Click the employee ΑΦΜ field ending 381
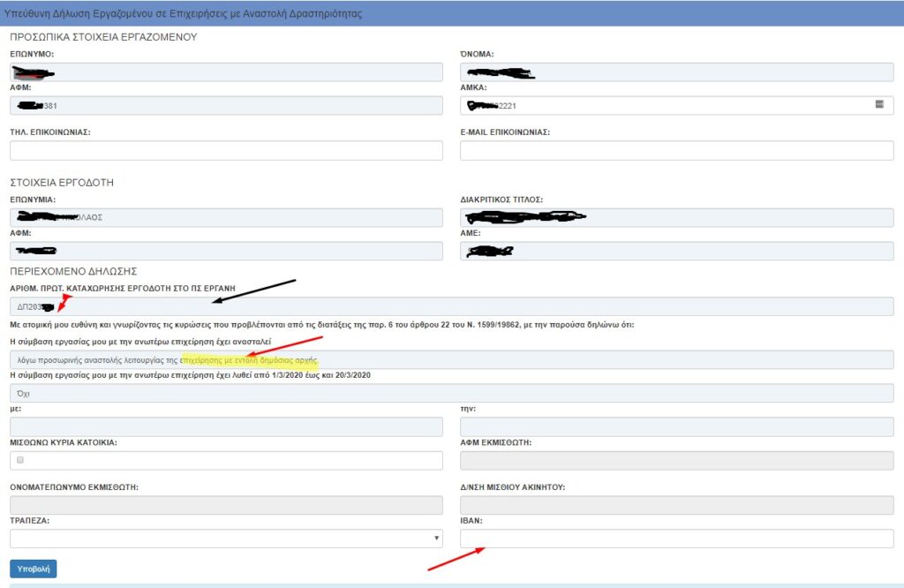 (x=226, y=106)
